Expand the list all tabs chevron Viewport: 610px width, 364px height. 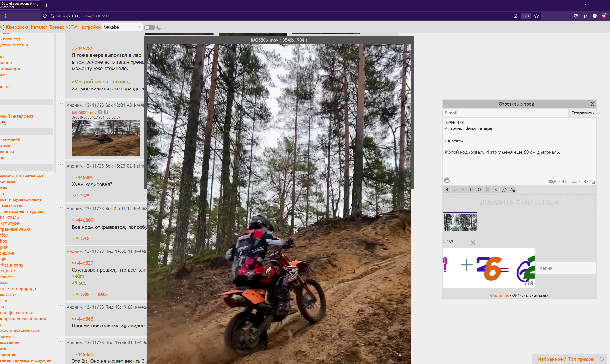[x=587, y=5]
